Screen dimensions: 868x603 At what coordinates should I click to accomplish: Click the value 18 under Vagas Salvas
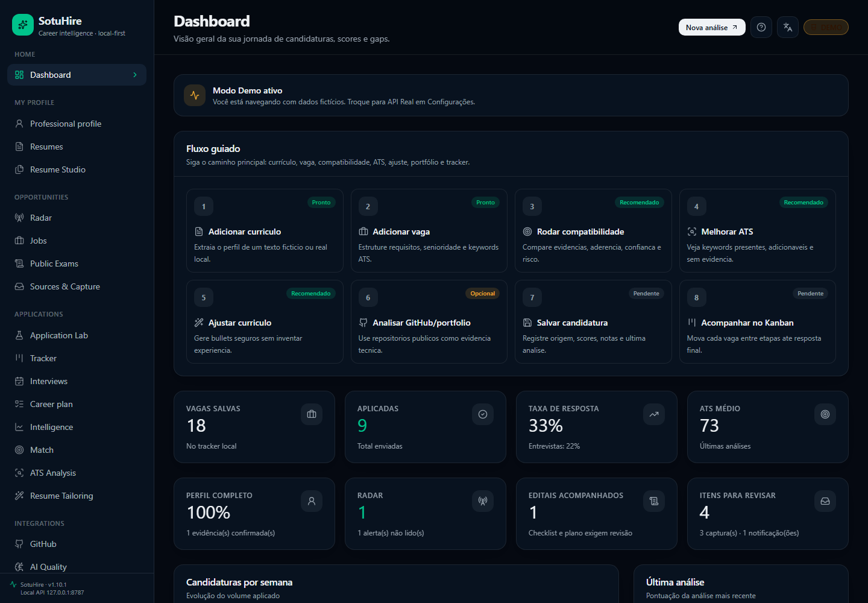197,426
